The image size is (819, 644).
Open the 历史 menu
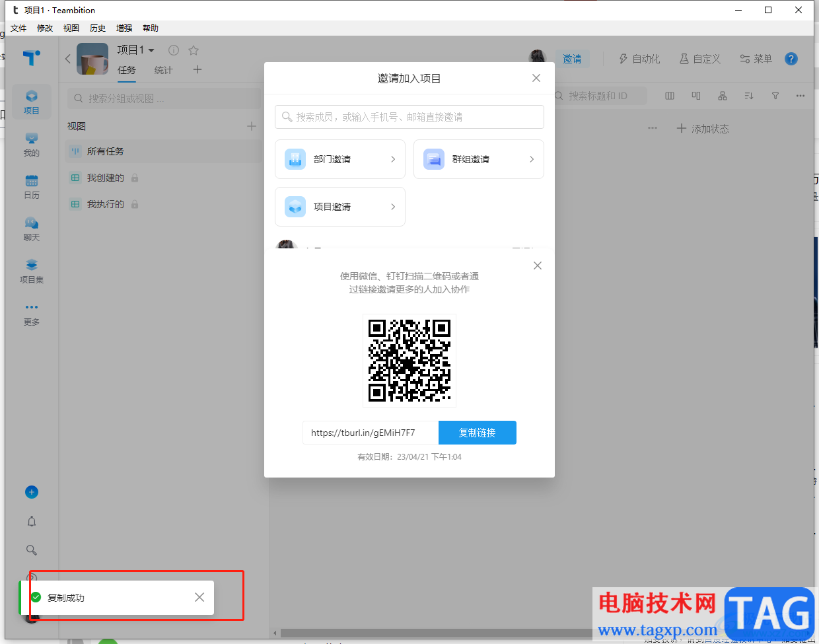[98, 28]
